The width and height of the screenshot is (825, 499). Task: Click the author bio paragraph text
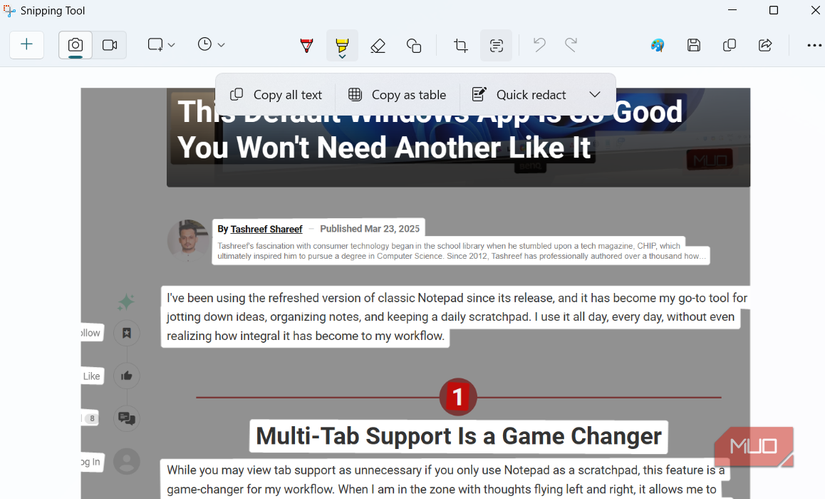(461, 251)
